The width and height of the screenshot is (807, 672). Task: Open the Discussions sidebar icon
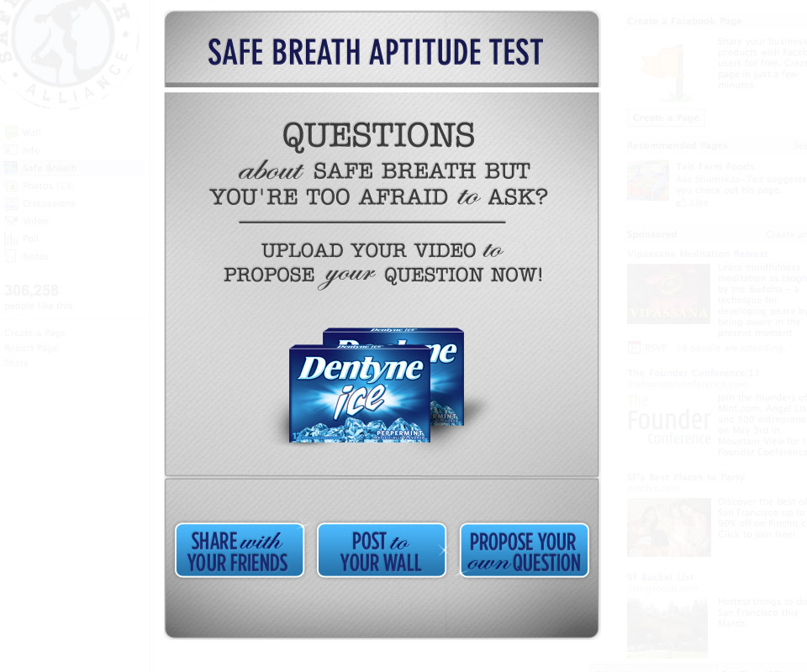click(x=11, y=203)
